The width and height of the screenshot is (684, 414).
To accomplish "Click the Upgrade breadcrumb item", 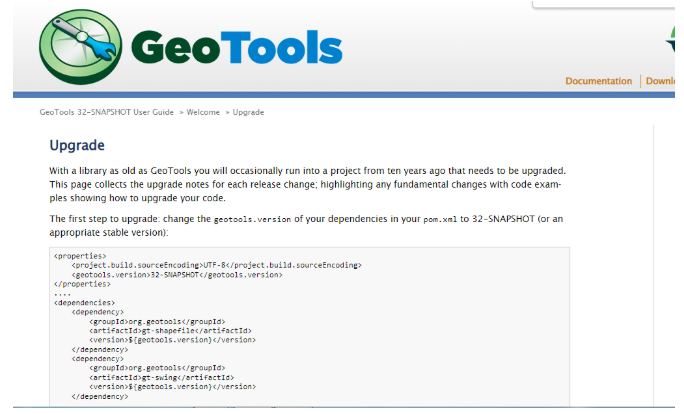I will point(249,112).
